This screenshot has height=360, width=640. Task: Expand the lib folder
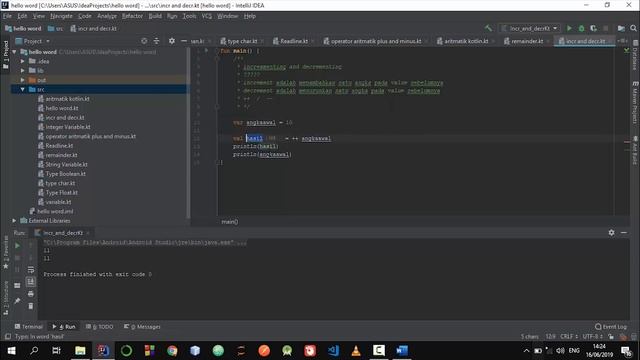(x=23, y=71)
